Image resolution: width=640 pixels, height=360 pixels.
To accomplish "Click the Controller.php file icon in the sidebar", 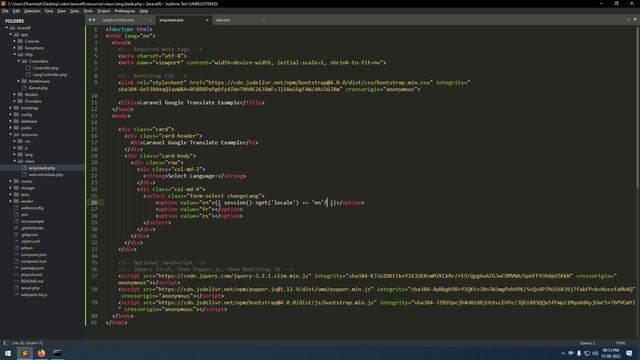I will [x=28, y=68].
